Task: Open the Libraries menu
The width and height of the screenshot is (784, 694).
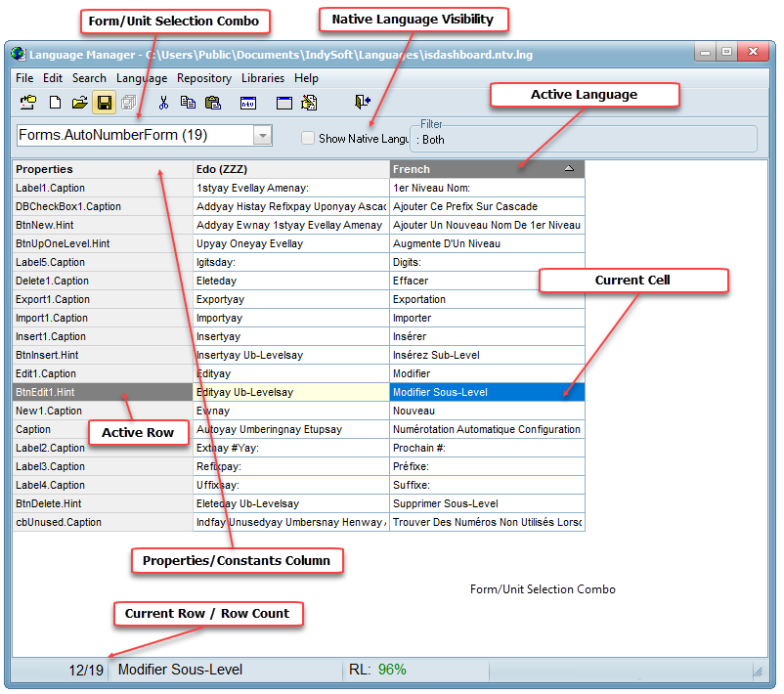Action: tap(262, 78)
